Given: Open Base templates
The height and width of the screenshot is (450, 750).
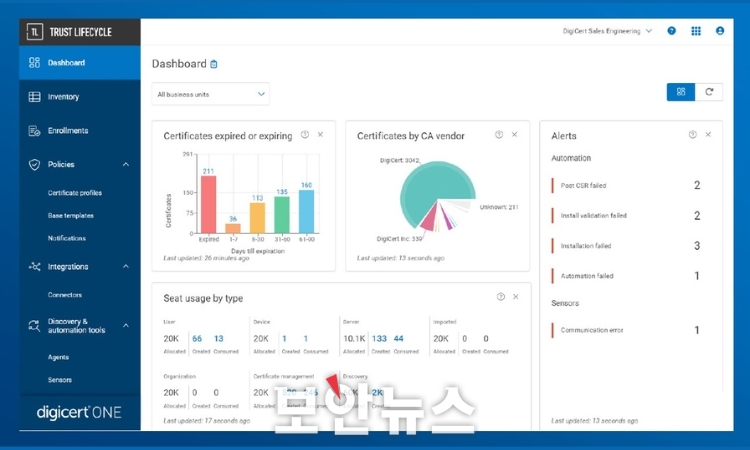Looking at the screenshot, I should (71, 216).
